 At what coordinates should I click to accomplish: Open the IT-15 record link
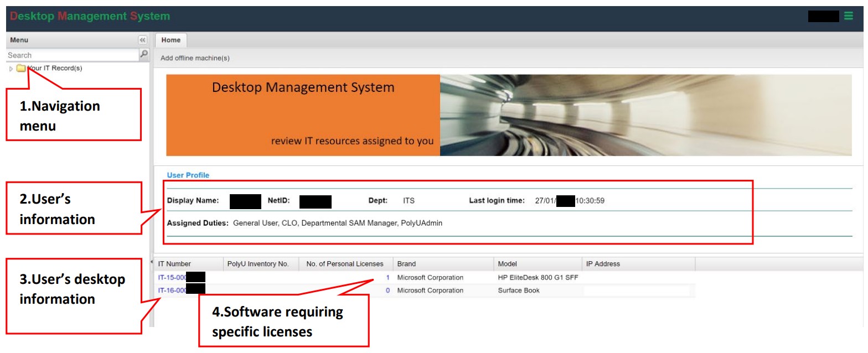pos(172,277)
